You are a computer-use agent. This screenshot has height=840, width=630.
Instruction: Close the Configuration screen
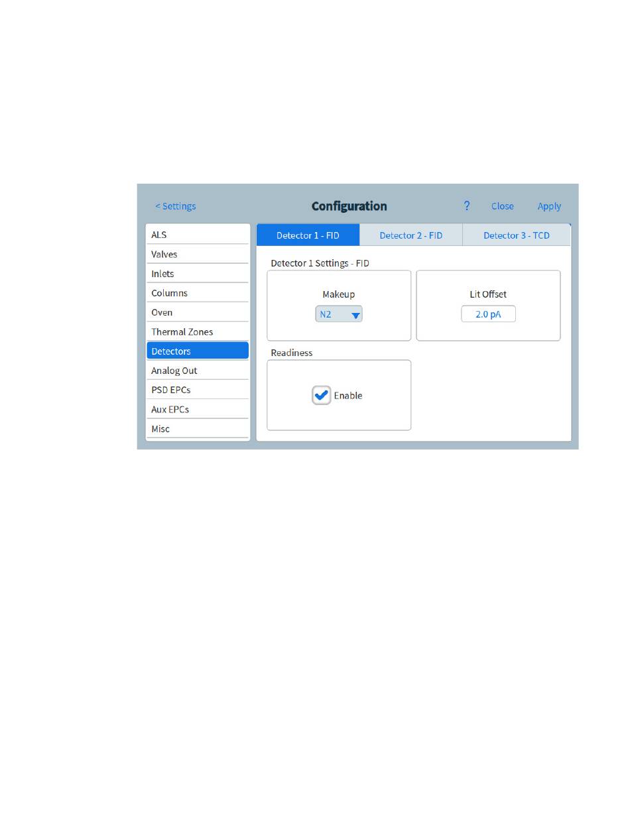point(502,206)
